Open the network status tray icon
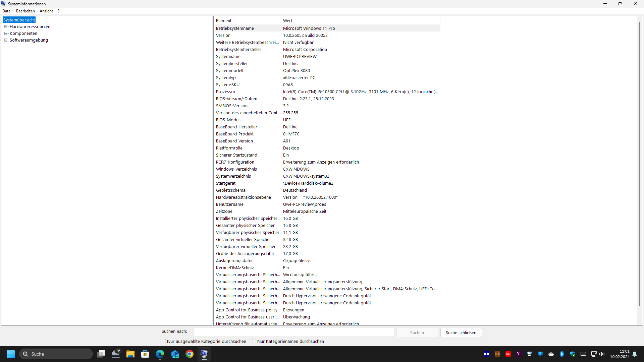The width and height of the screenshot is (644, 362). 594,354
